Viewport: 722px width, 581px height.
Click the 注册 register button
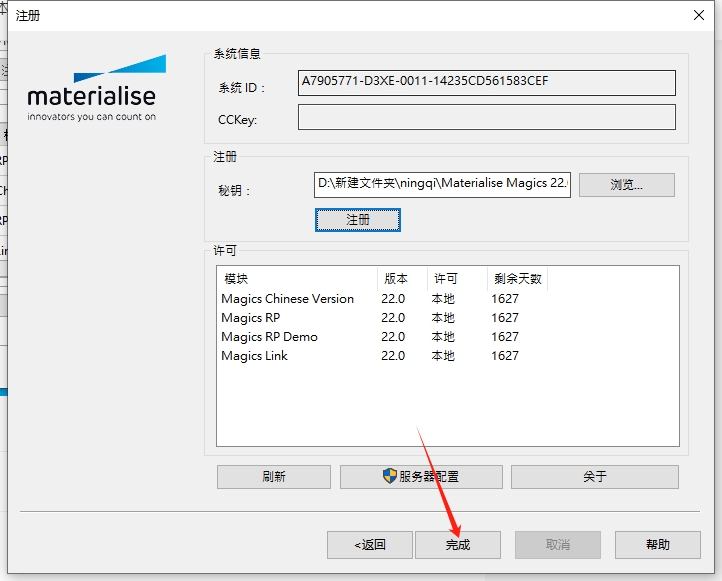pyautogui.click(x=358, y=220)
